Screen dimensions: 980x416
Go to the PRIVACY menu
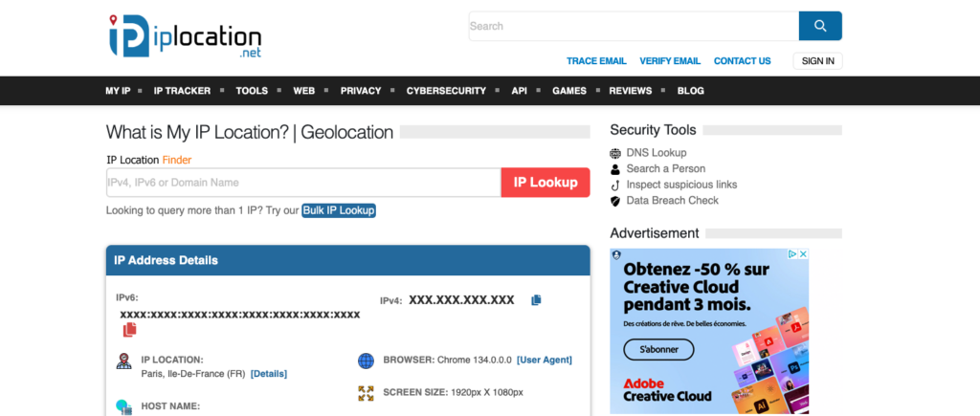(361, 91)
